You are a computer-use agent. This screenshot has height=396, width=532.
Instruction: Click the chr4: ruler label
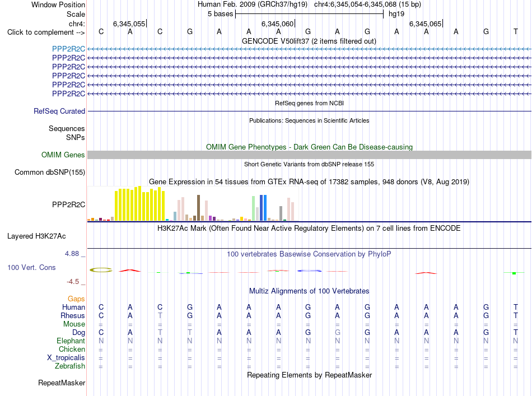point(77,24)
